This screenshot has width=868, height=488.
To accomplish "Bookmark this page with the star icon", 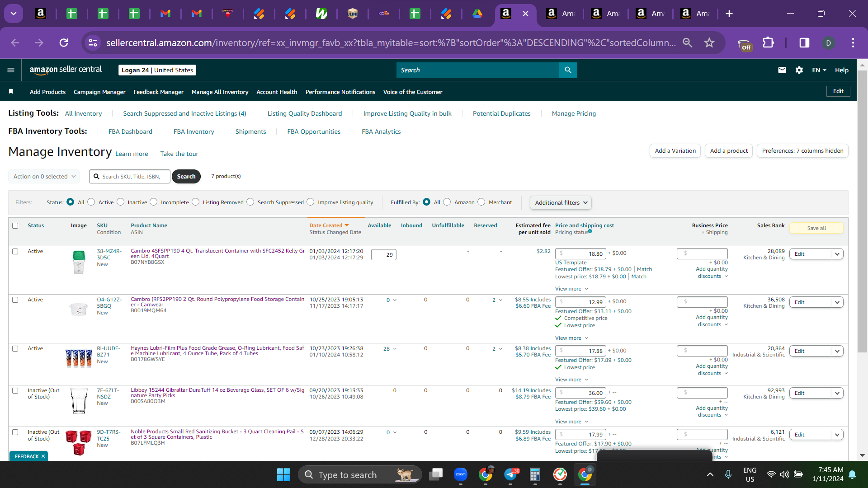I will click(x=709, y=42).
